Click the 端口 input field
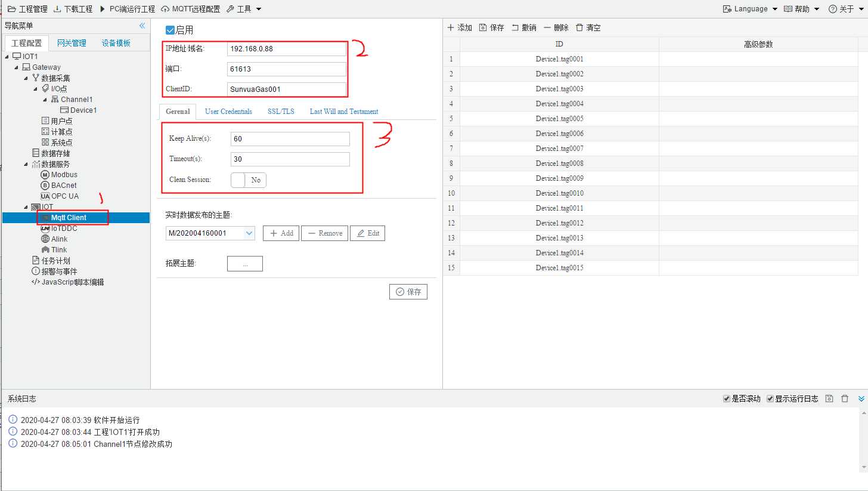 pos(287,69)
